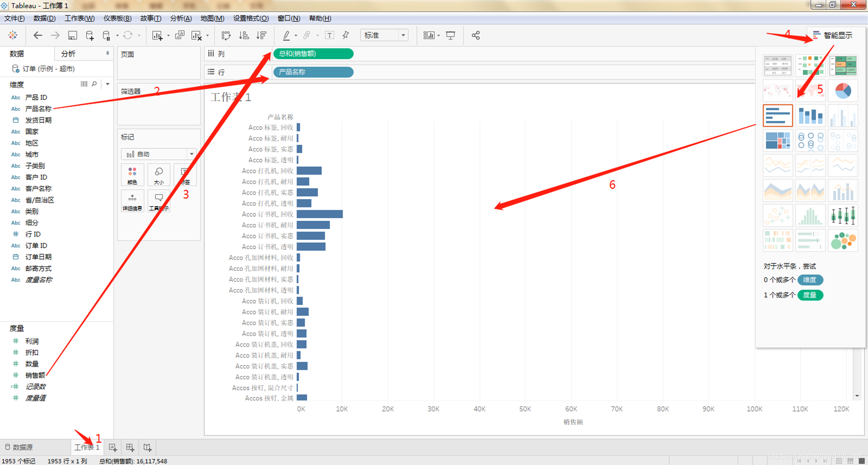The height and width of the screenshot is (465, 868).
Task: View data grid icon in dimensions
Action: pyautogui.click(x=84, y=84)
